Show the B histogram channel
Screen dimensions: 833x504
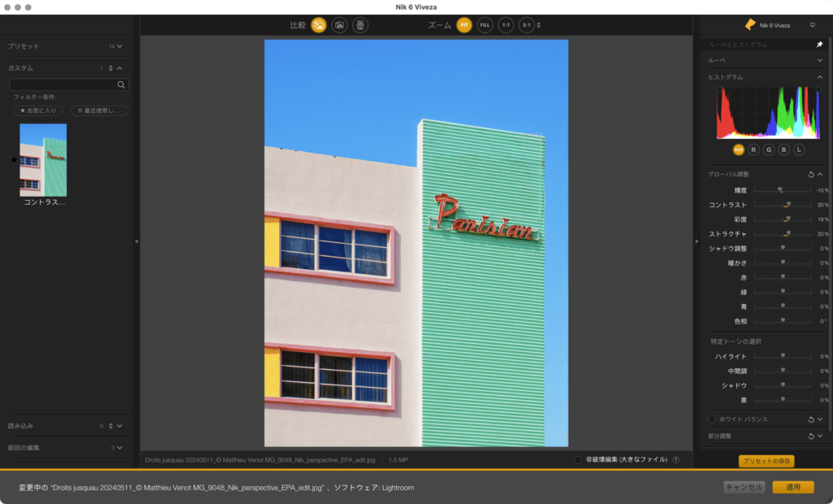[x=783, y=150]
